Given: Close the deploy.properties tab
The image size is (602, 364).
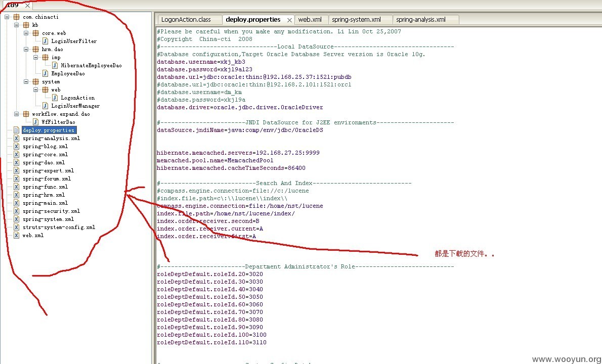Looking at the screenshot, I should pos(289,20).
